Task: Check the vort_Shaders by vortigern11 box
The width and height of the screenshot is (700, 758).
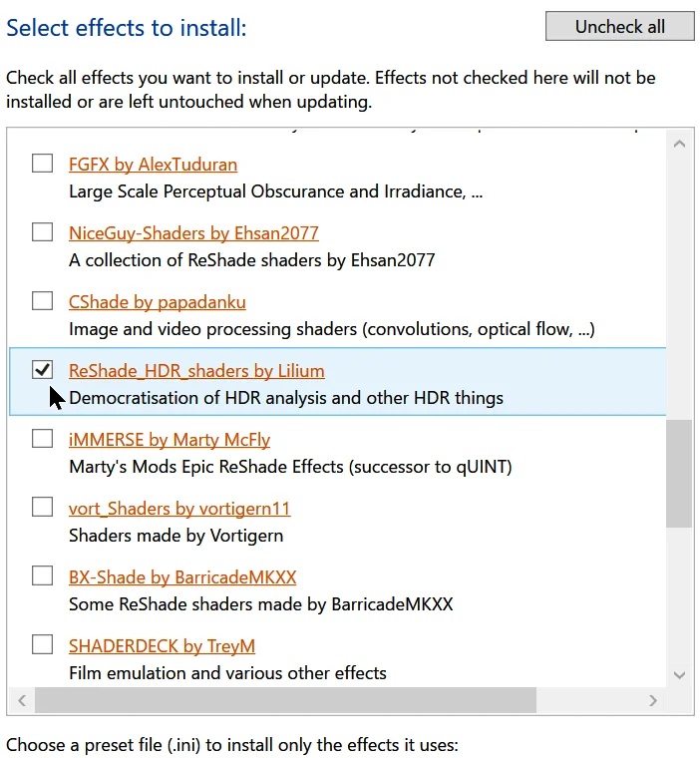Action: (x=42, y=507)
